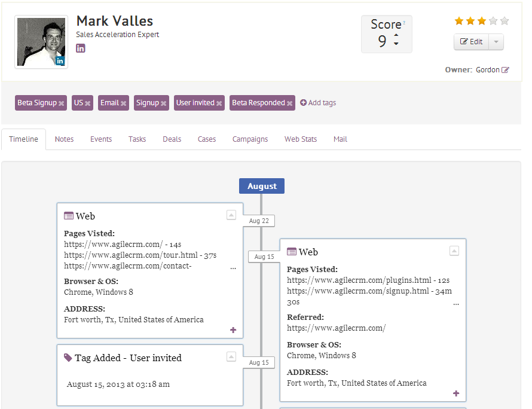This screenshot has height=409, width=532.
Task: Click the plus icon next to Add tags
Action: tap(304, 102)
